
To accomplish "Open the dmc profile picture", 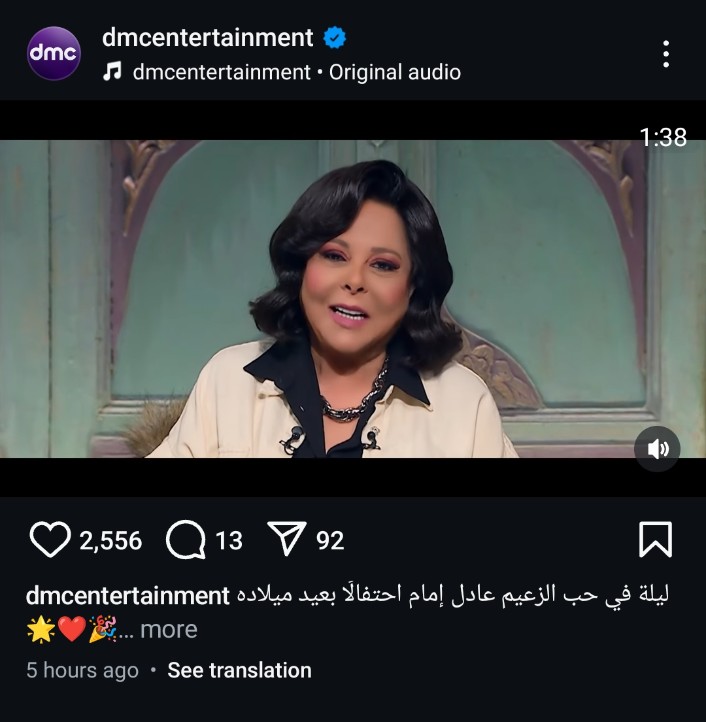I will [x=53, y=53].
